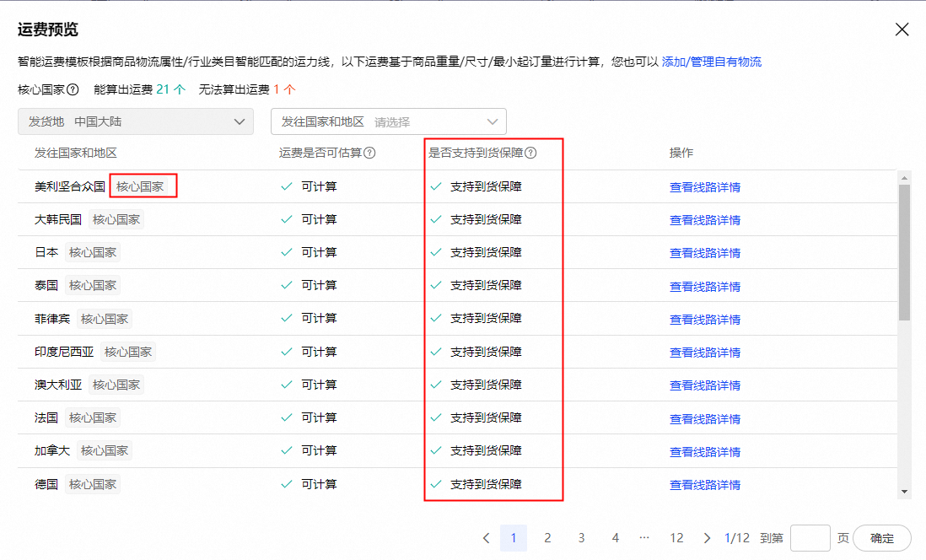This screenshot has height=560, width=926.
Task: Open 查看线路详情 for 日本 row
Action: pyautogui.click(x=704, y=253)
